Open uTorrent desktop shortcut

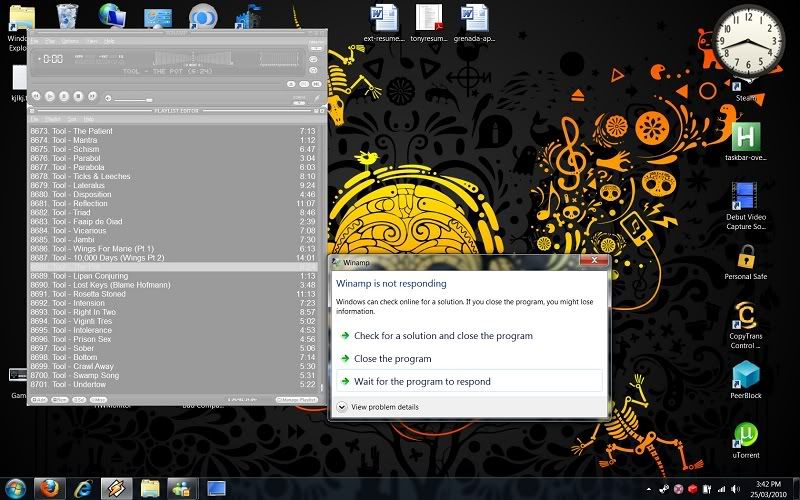pos(745,440)
